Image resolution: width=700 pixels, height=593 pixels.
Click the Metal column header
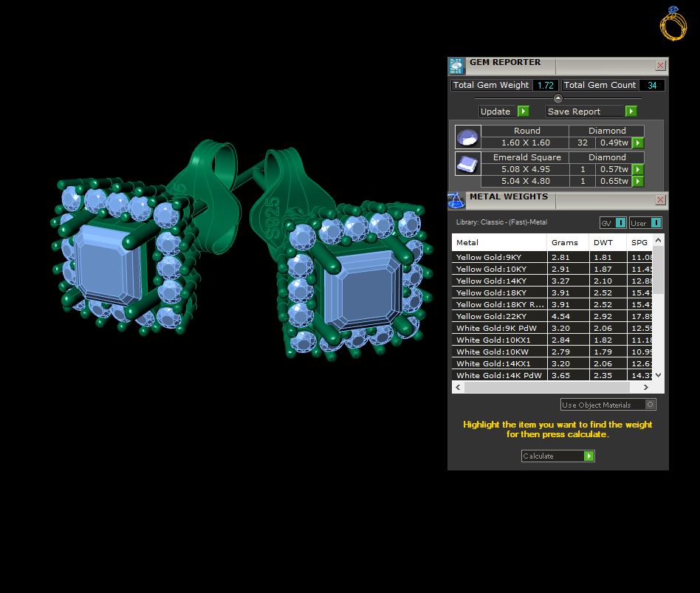(499, 242)
